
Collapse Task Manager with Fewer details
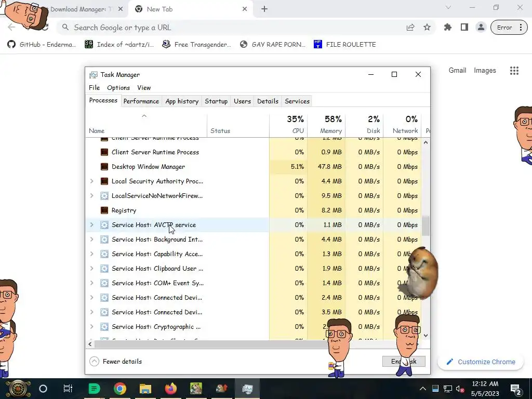pos(116,362)
